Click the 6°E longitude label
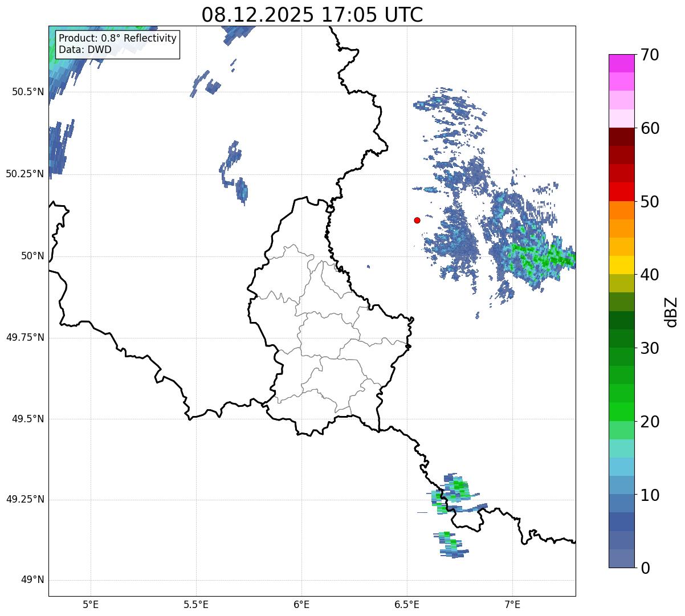 (301, 605)
